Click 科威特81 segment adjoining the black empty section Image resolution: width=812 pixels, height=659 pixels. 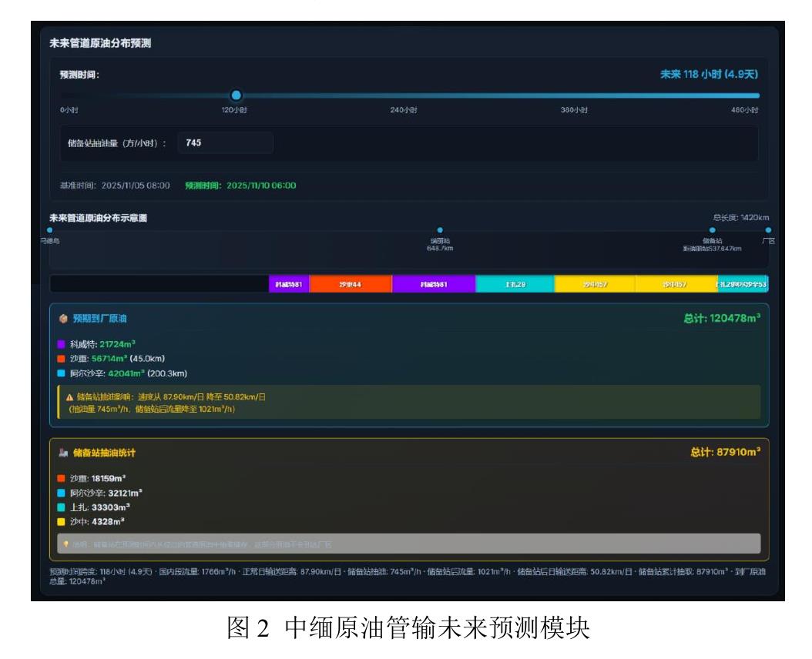coord(289,284)
